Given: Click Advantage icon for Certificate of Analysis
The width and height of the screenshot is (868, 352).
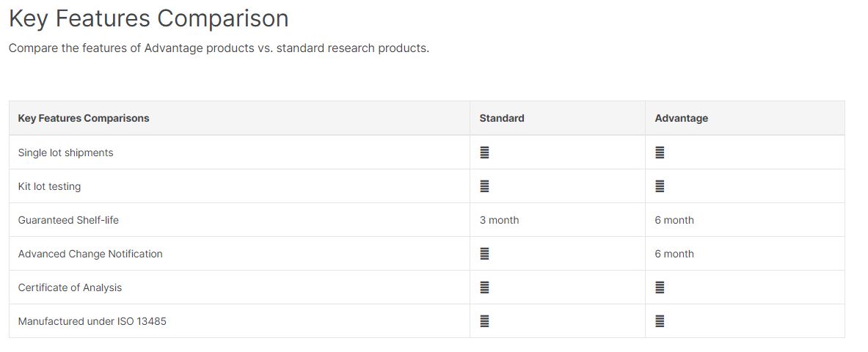Looking at the screenshot, I should [x=660, y=287].
